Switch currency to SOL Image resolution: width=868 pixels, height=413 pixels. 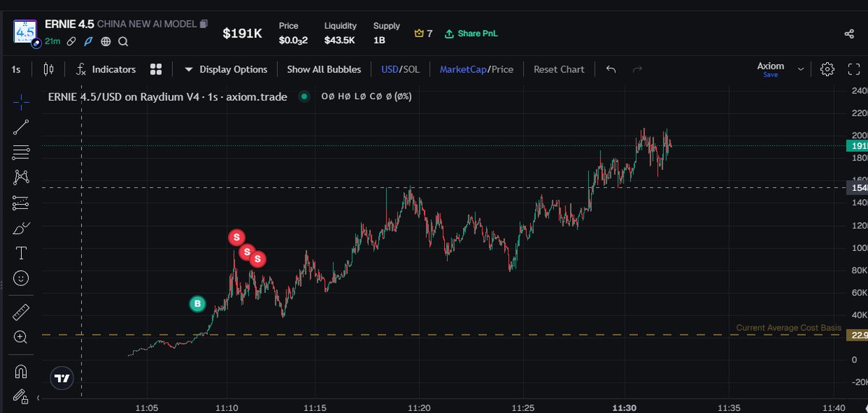(x=411, y=69)
